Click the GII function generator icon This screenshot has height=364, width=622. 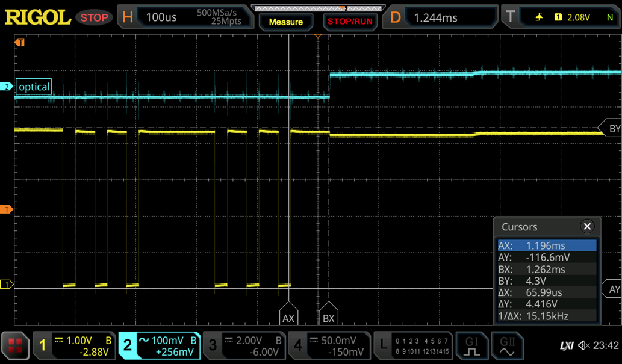[x=507, y=345]
